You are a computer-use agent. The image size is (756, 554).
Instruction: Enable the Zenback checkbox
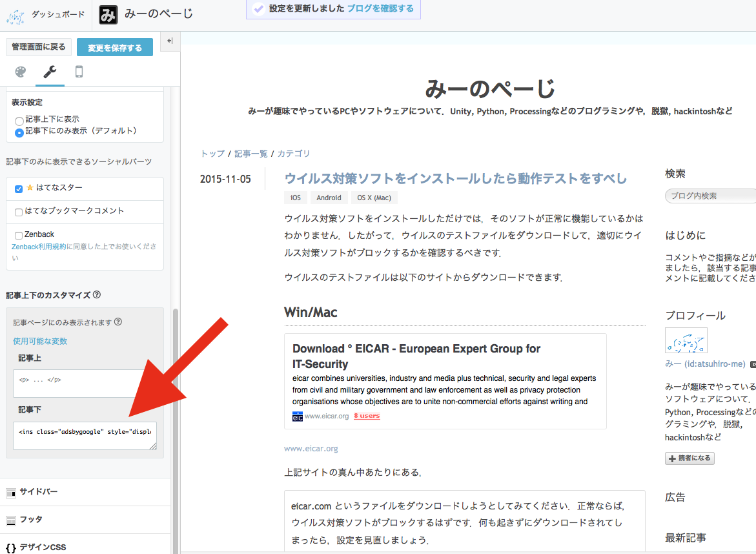click(x=17, y=234)
